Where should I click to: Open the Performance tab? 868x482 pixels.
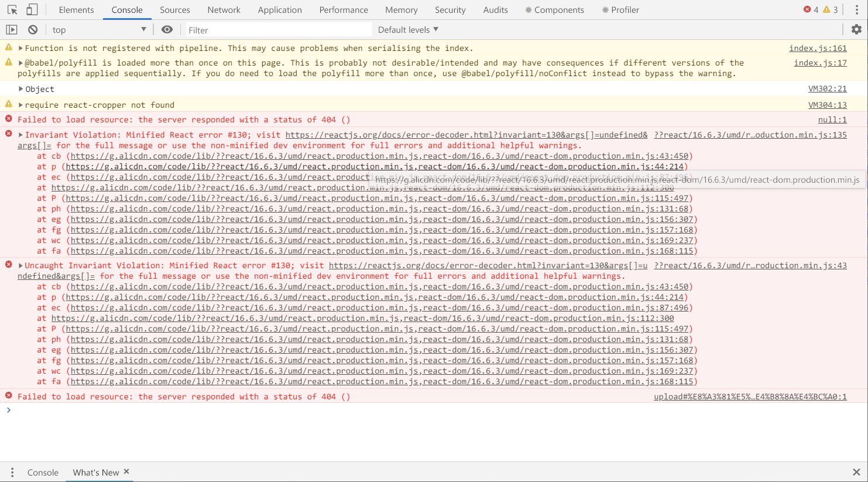point(344,10)
